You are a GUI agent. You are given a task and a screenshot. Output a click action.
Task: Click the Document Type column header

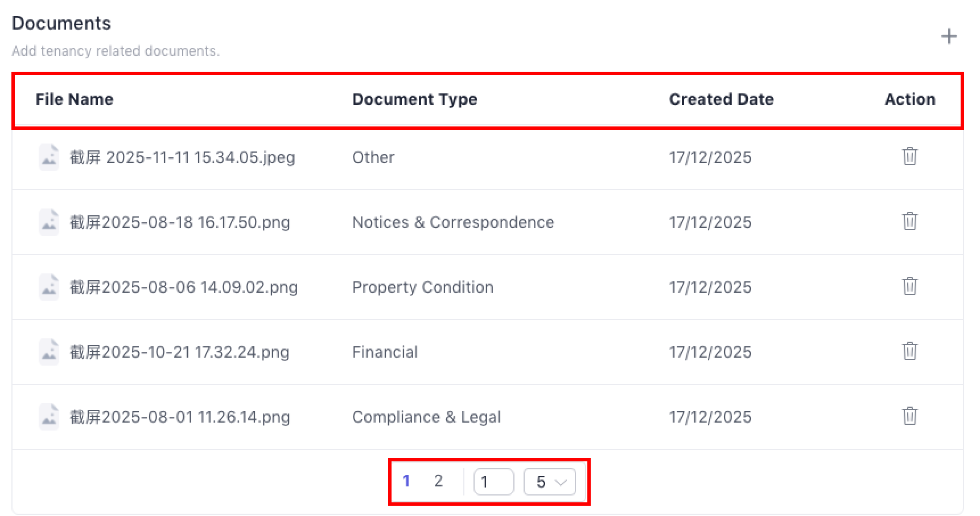point(414,99)
